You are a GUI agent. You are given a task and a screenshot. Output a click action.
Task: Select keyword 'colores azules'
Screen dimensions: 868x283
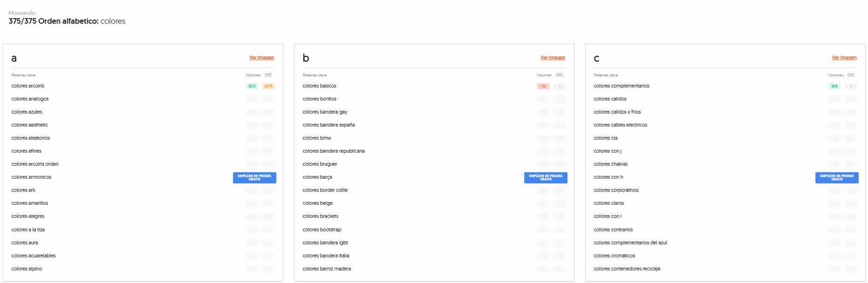point(27,112)
